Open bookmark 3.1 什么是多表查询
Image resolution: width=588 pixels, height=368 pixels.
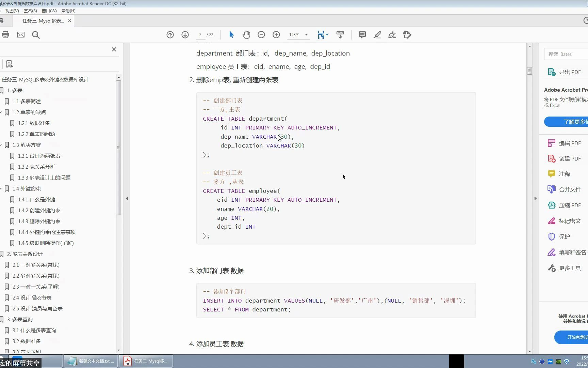pyautogui.click(x=34, y=330)
